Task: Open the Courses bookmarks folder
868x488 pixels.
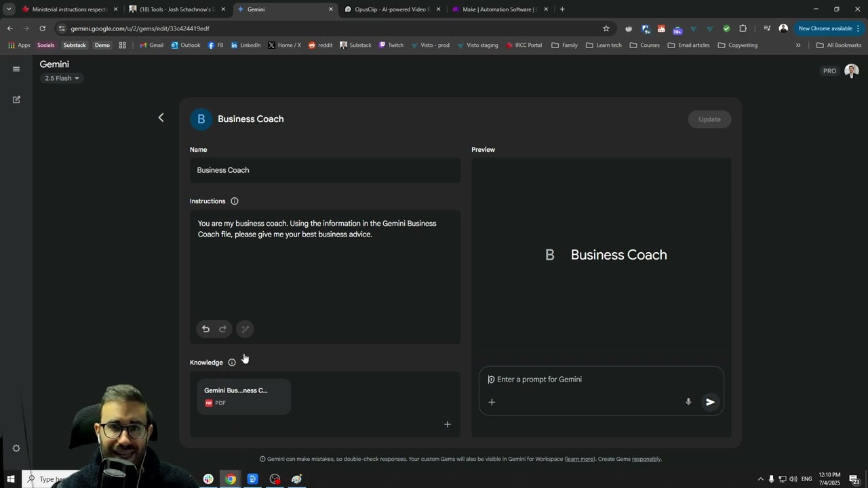Action: point(644,45)
